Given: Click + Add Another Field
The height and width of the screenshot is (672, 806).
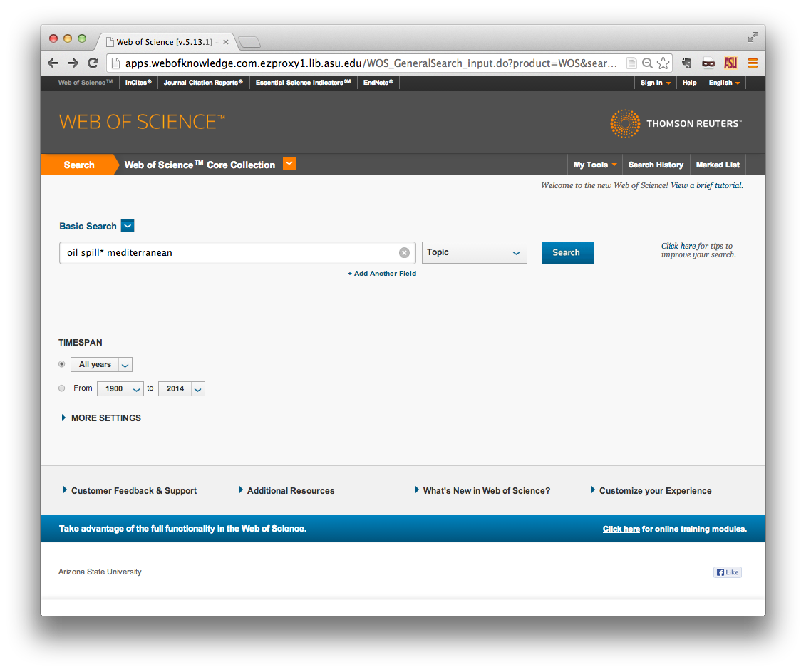Looking at the screenshot, I should (382, 274).
